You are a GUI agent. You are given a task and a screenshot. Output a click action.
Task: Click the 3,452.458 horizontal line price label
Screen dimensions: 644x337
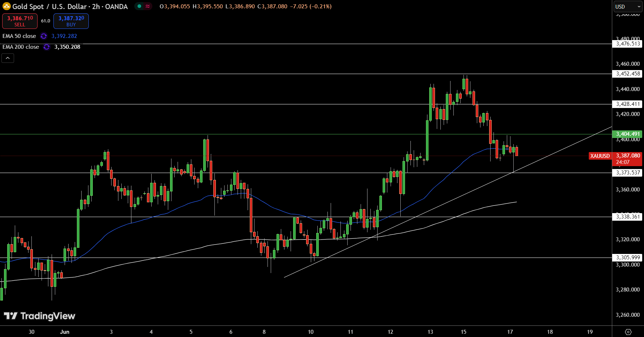(628, 74)
